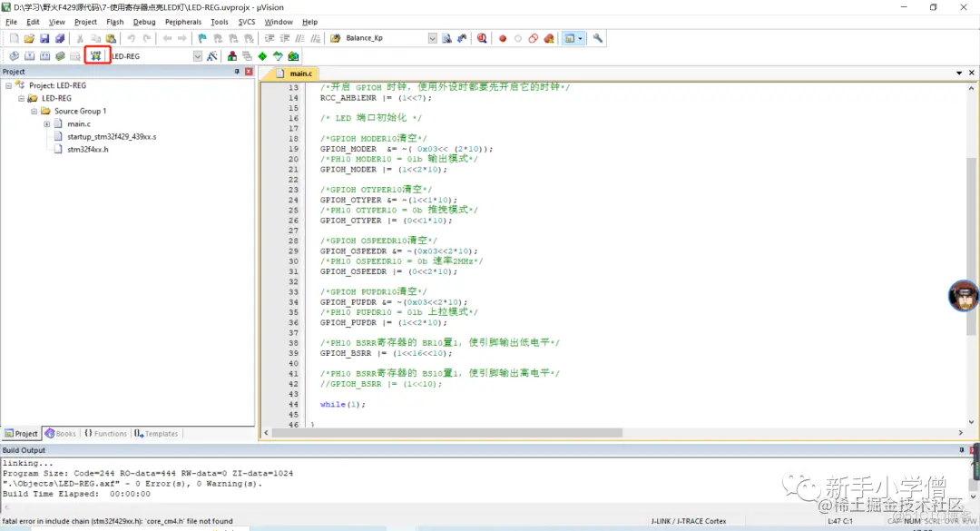Viewport: 980px width, 531px height.
Task: Toggle the pin on the Project panel
Action: [237, 72]
